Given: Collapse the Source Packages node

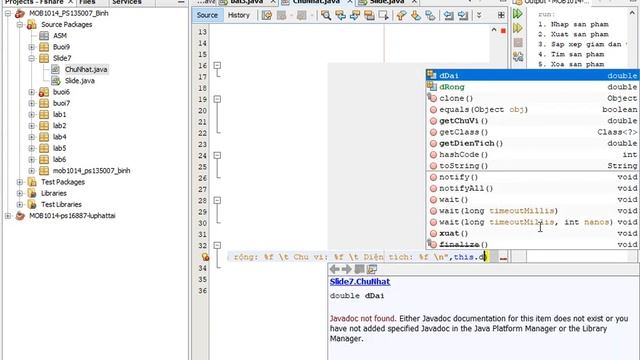Looking at the screenshot, I should pyautogui.click(x=20, y=24).
